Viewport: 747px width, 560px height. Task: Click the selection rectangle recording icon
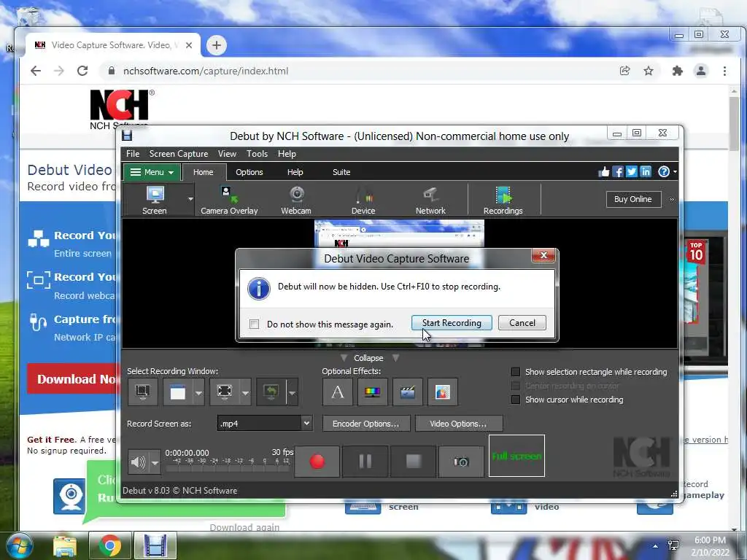click(x=225, y=392)
